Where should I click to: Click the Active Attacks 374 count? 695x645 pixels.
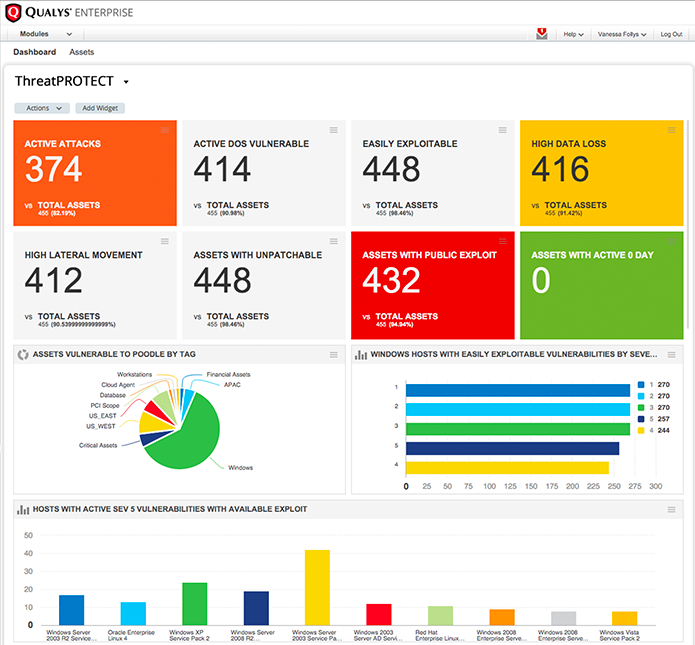point(54,169)
